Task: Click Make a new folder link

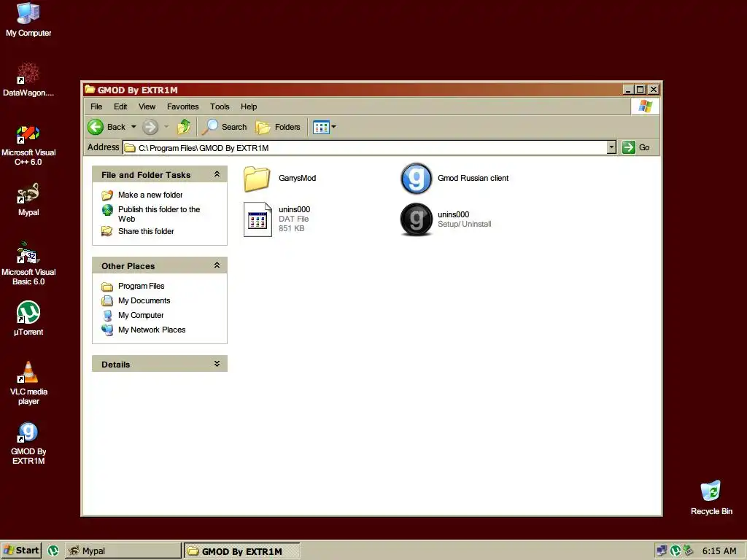Action: (x=150, y=195)
